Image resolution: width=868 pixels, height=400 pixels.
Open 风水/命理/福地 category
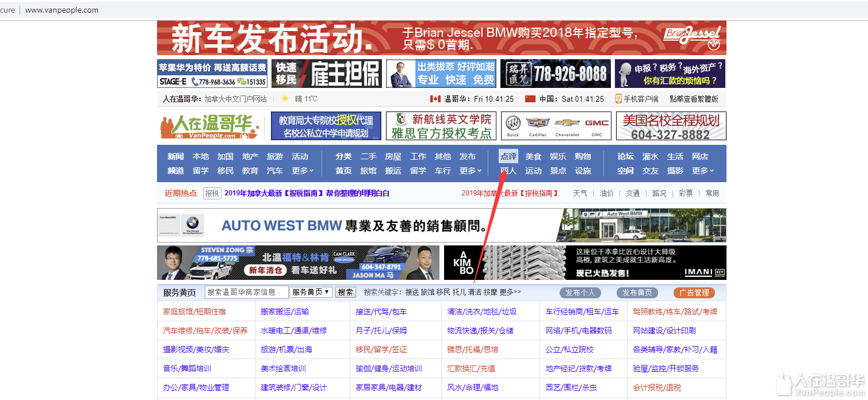click(473, 387)
